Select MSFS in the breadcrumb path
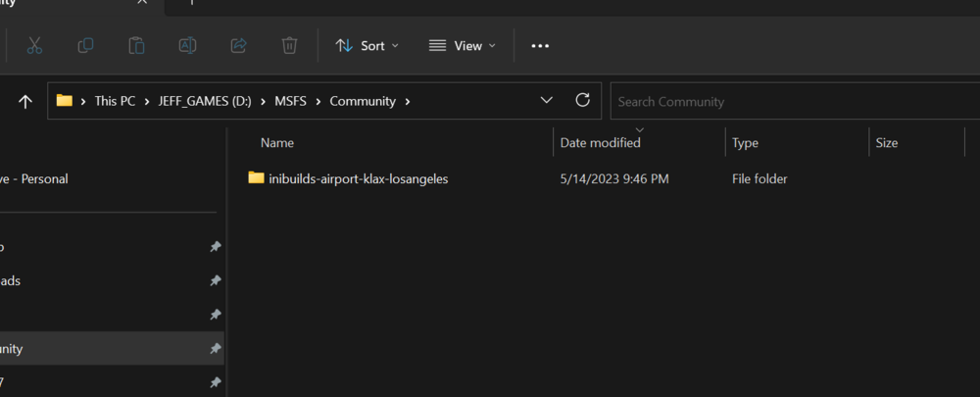The height and width of the screenshot is (397, 980). pyautogui.click(x=290, y=101)
